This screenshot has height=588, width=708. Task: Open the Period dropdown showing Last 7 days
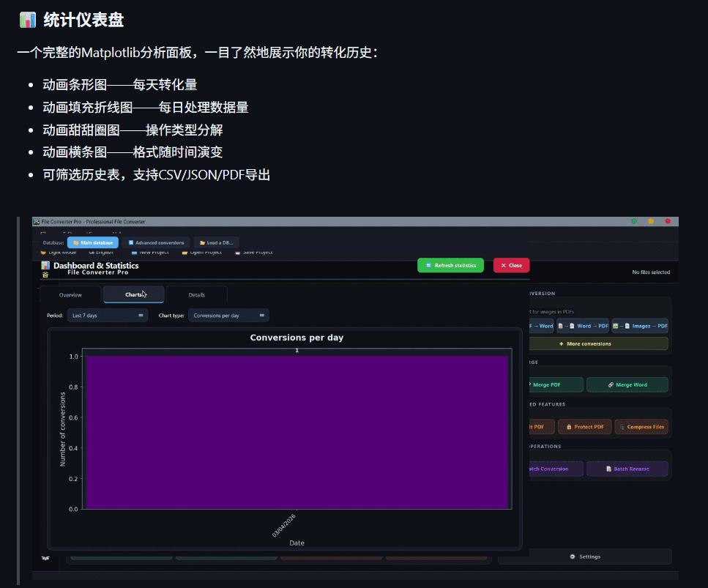pyautogui.click(x=107, y=316)
